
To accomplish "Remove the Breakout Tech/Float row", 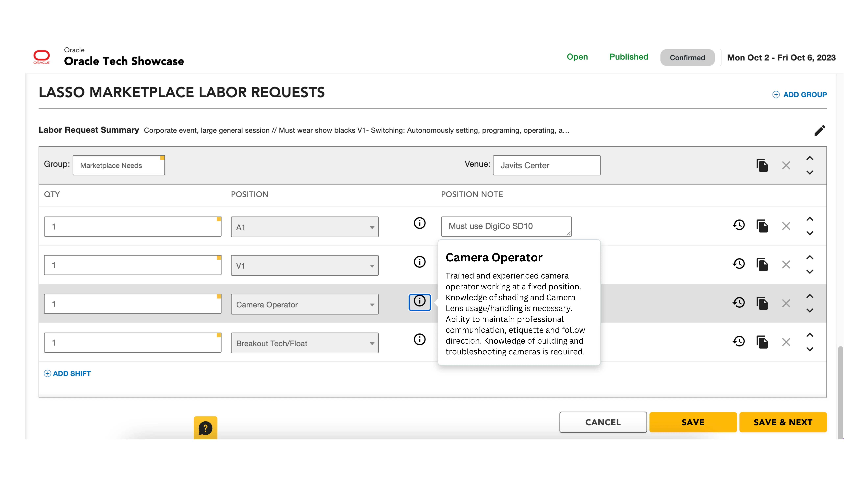I will (786, 342).
